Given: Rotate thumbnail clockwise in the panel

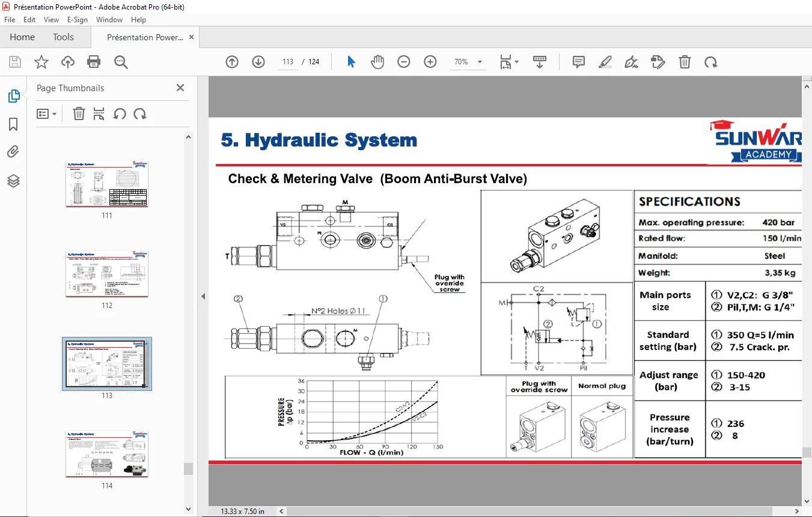Looking at the screenshot, I should (x=140, y=113).
